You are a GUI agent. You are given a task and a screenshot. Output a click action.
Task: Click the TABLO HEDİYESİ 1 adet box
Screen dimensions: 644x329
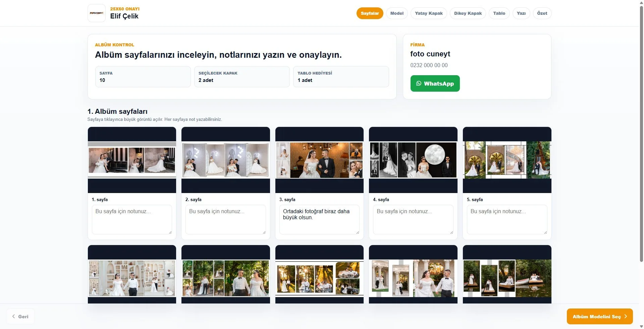(x=341, y=77)
